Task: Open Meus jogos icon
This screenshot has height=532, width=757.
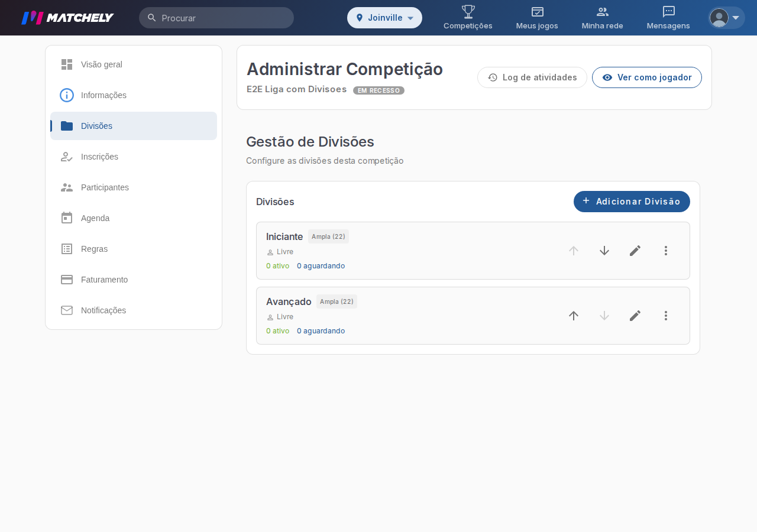Action: [x=537, y=12]
